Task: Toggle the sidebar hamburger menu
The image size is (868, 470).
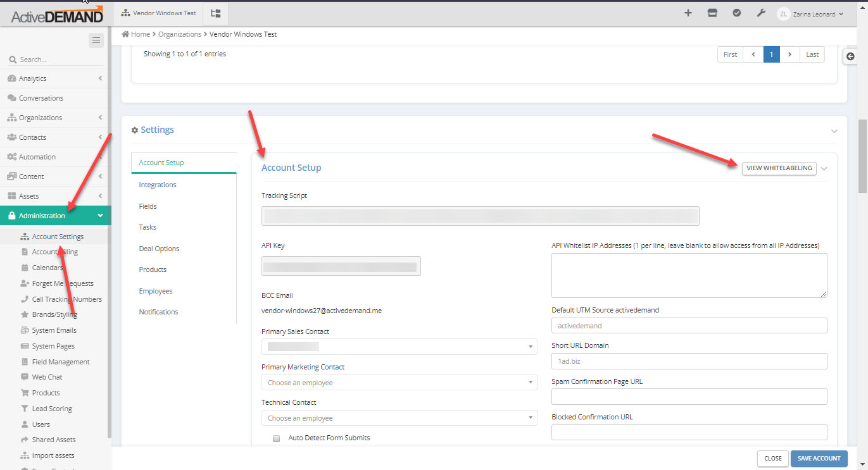Action: click(x=96, y=40)
